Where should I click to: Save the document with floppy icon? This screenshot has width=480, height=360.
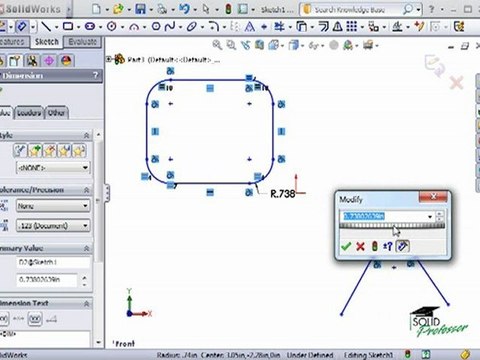140,9
